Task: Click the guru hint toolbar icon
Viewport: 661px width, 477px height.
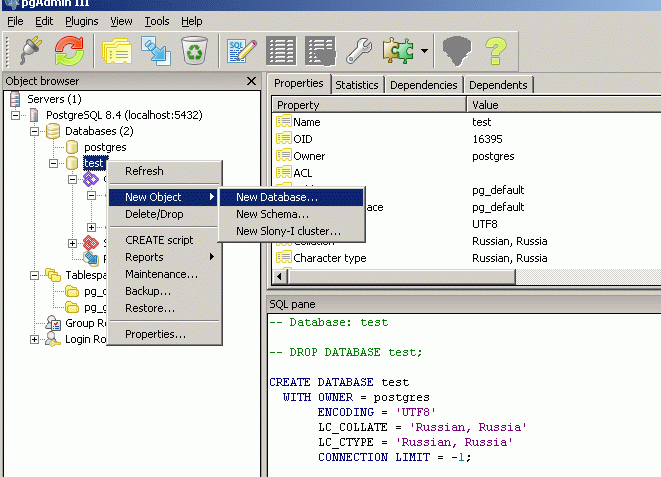Action: (x=457, y=51)
